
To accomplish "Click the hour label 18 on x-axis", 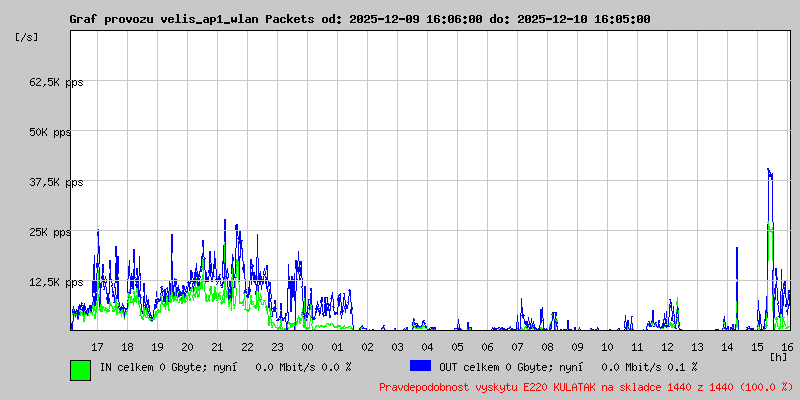I will tap(128, 347).
